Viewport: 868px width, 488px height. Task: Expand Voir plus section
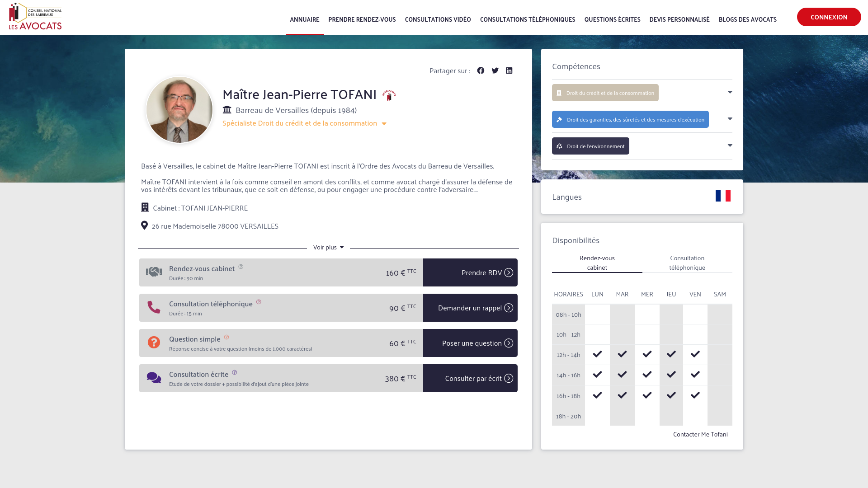click(328, 247)
